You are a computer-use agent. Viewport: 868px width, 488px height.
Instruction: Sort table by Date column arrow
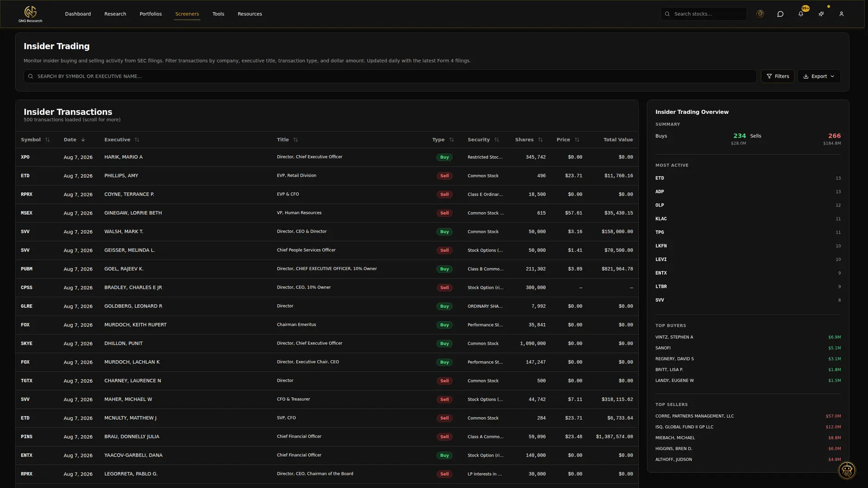tap(83, 140)
